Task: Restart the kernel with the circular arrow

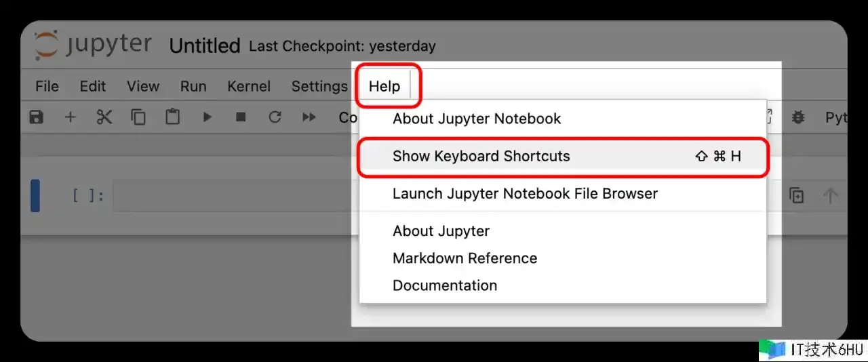Action: (x=275, y=117)
